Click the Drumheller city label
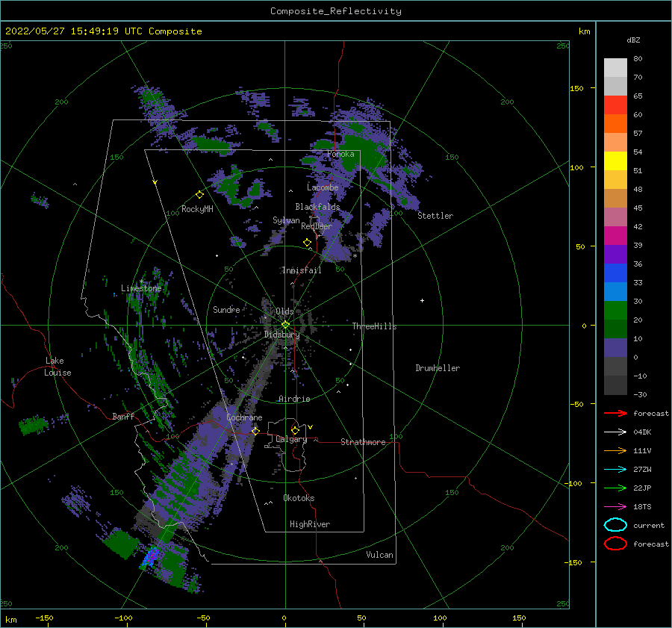This screenshot has height=628, width=672. pos(438,368)
